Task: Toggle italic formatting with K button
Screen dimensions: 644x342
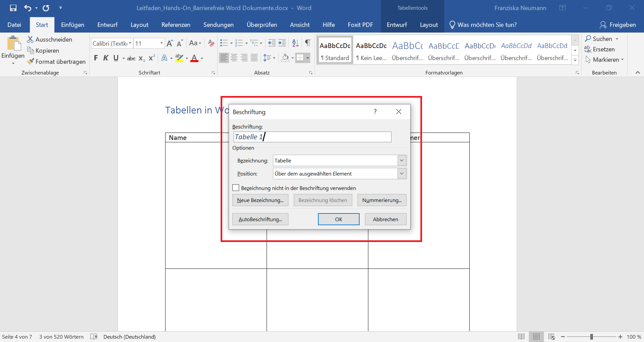Action: click(x=106, y=58)
